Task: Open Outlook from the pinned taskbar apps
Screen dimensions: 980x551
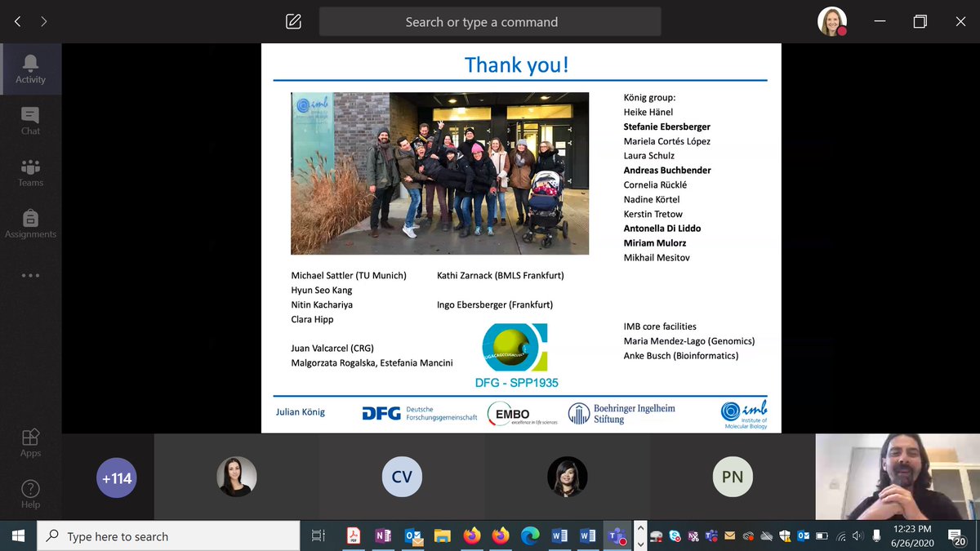Action: [413, 535]
